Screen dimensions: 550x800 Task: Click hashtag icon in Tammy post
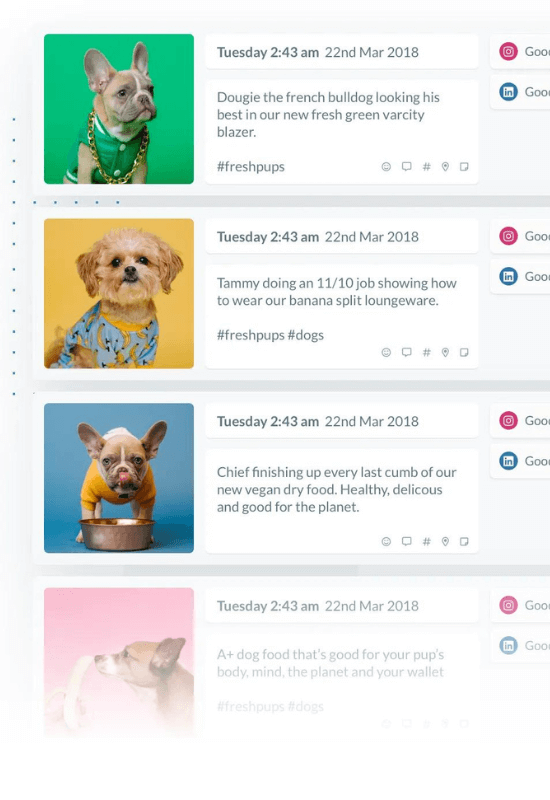(427, 352)
